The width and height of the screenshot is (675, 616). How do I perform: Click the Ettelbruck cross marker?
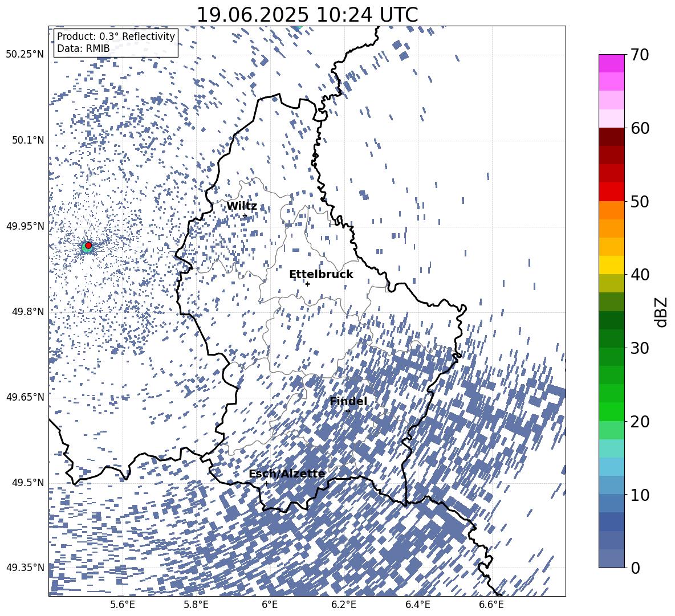pyautogui.click(x=307, y=284)
